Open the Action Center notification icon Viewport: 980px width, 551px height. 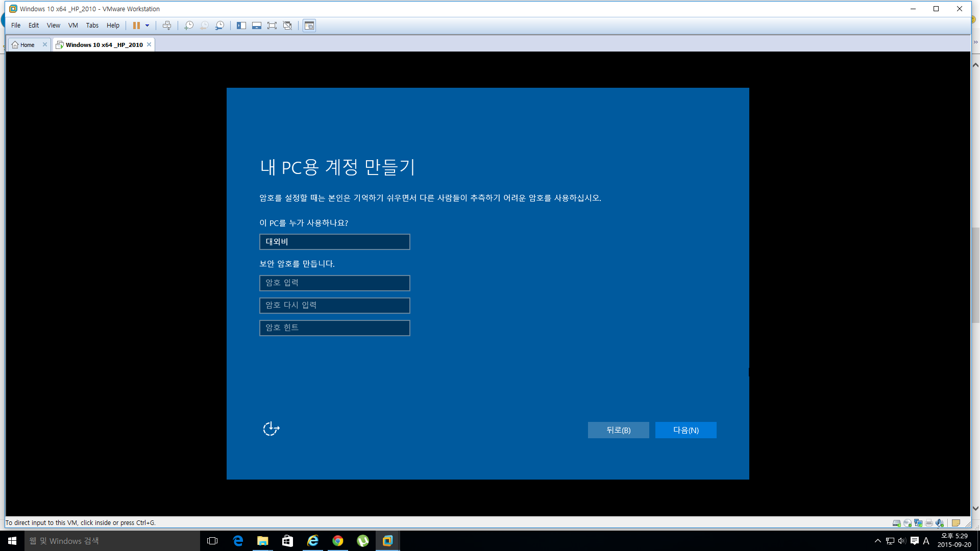pyautogui.click(x=915, y=541)
